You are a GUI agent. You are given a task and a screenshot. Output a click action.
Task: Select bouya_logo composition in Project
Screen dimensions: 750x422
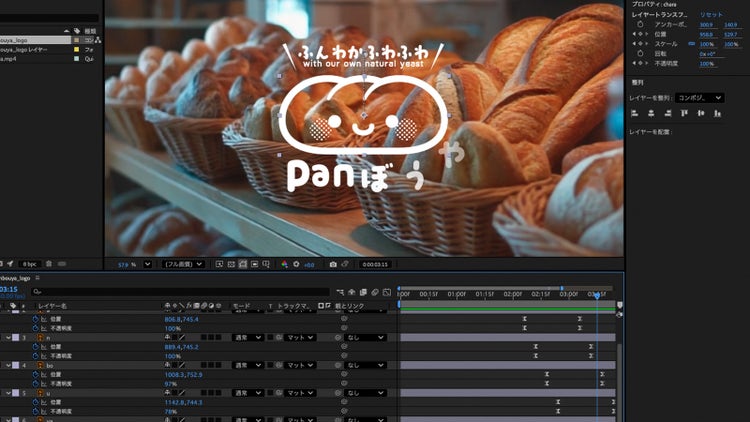tap(35, 40)
